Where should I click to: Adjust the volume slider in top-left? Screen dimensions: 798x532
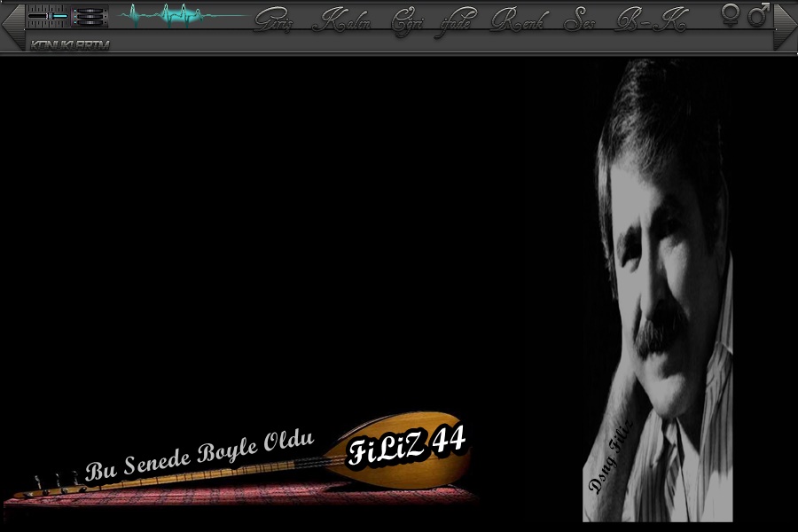coord(47,16)
